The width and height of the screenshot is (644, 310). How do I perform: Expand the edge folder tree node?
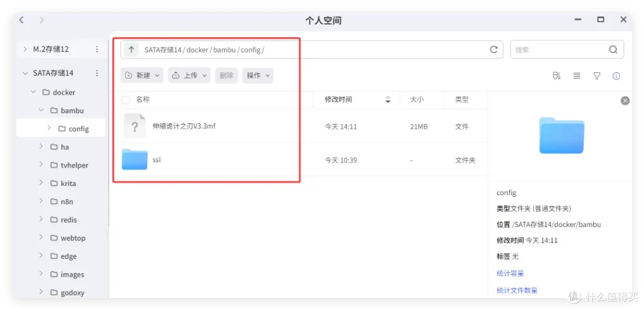click(41, 256)
